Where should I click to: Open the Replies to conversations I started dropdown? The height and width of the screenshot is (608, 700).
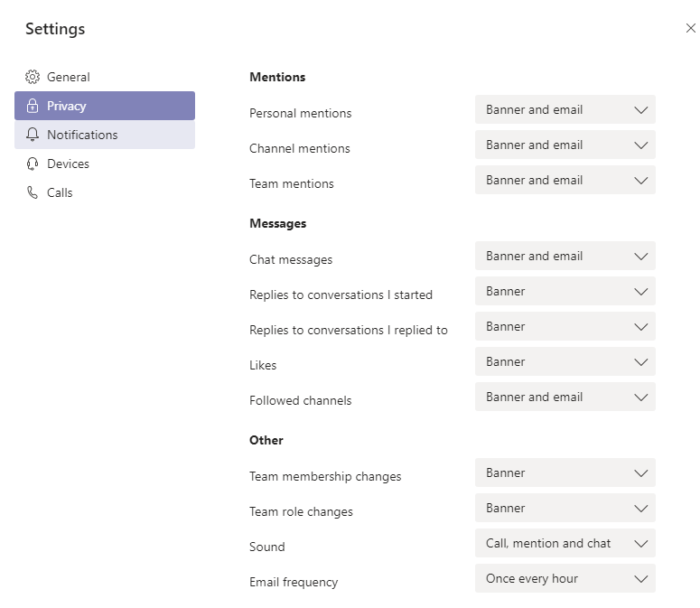[x=565, y=291]
